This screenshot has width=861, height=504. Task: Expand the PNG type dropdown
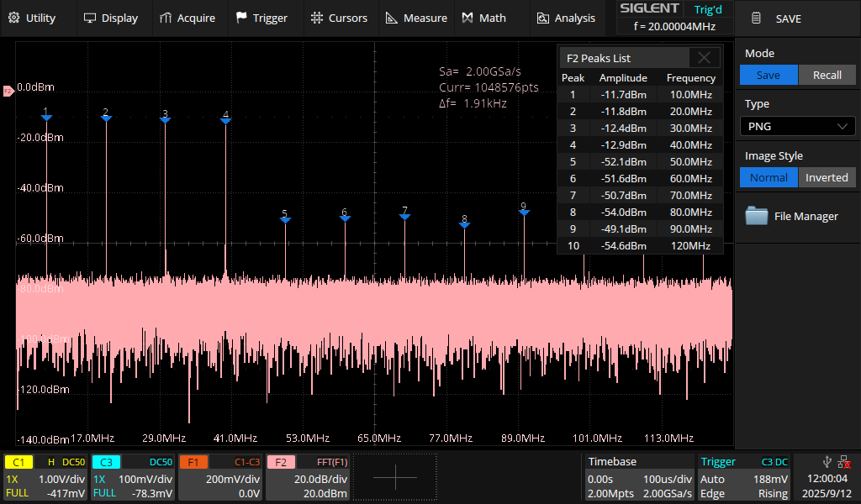point(797,127)
